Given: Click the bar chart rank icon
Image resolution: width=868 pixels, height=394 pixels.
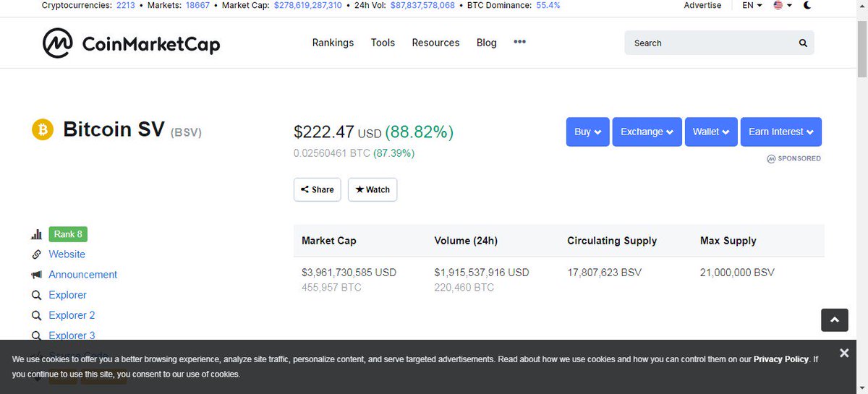Looking at the screenshot, I should click(36, 234).
